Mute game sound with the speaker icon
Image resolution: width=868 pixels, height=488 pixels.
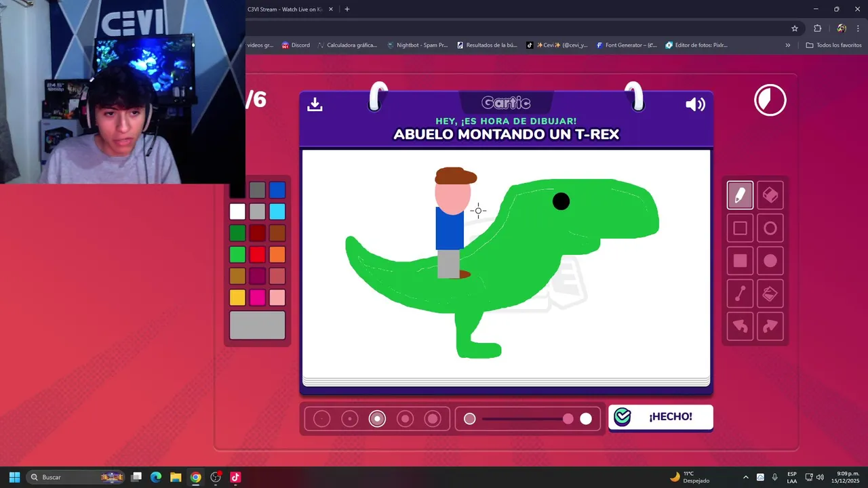[x=695, y=104]
